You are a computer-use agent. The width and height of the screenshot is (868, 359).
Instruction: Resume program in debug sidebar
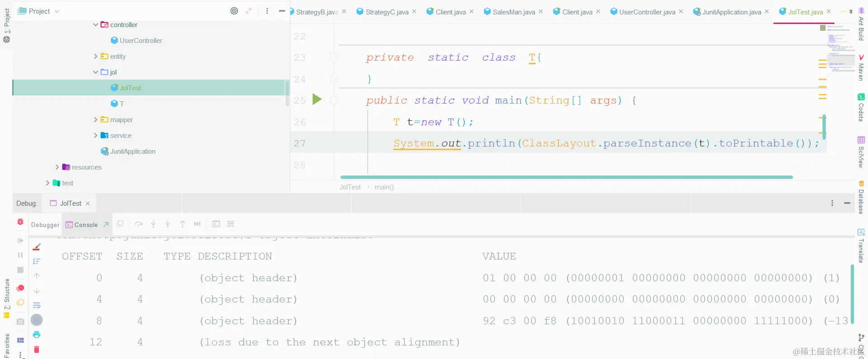pos(20,241)
